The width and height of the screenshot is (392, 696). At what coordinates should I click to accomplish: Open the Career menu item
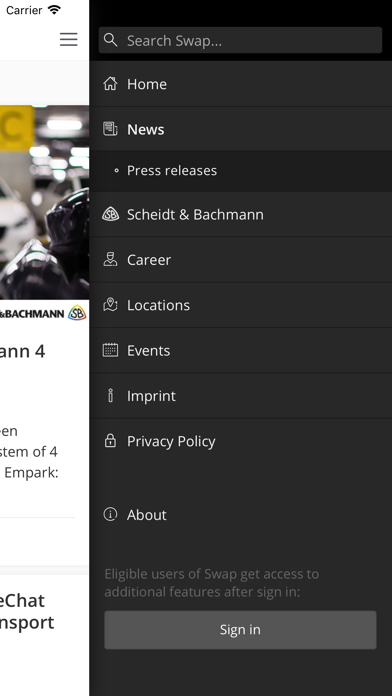(x=241, y=260)
